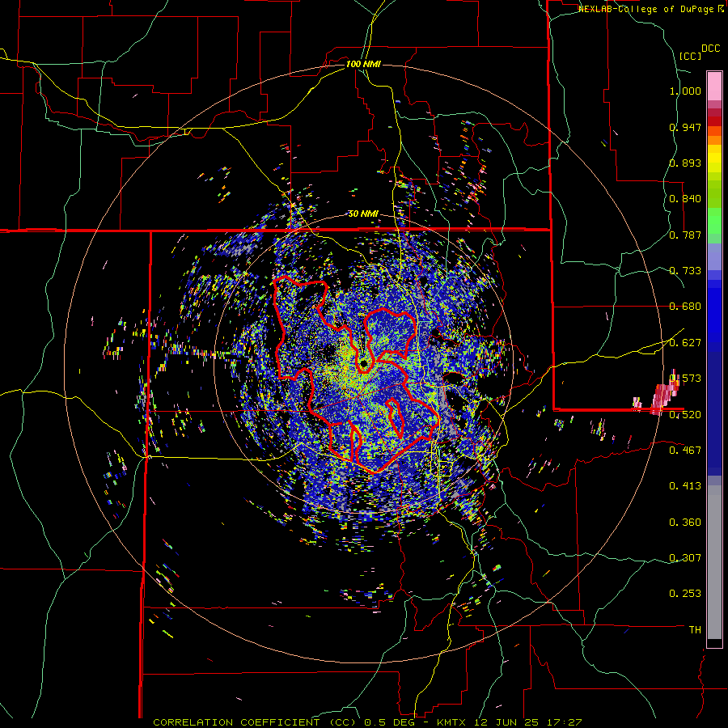
Task: Click the 50 NMI range ring label
Action: (363, 214)
